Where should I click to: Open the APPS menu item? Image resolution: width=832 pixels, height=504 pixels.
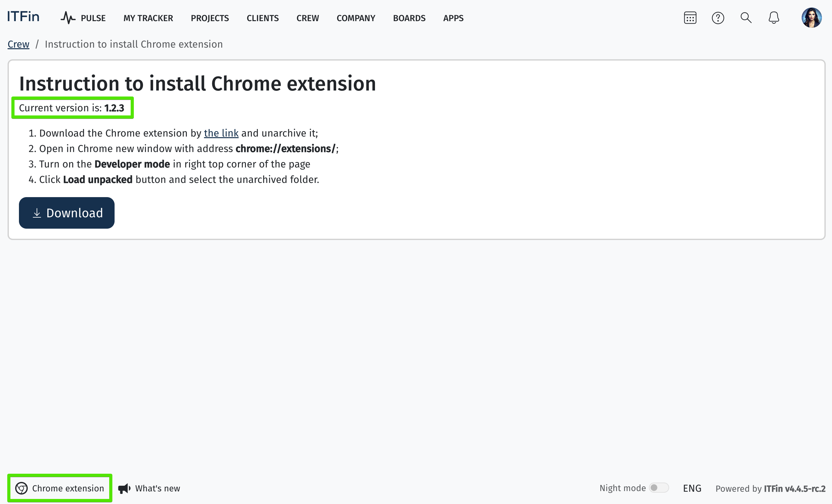(453, 18)
